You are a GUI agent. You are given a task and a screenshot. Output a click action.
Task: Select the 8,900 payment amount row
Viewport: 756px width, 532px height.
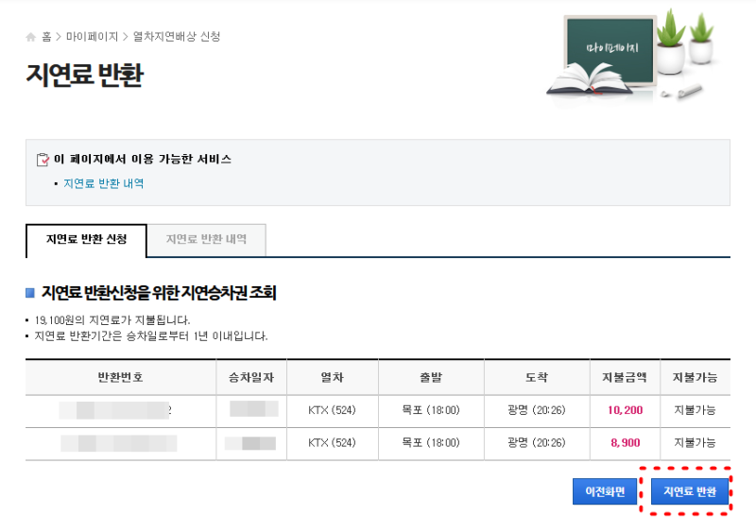[377, 443]
